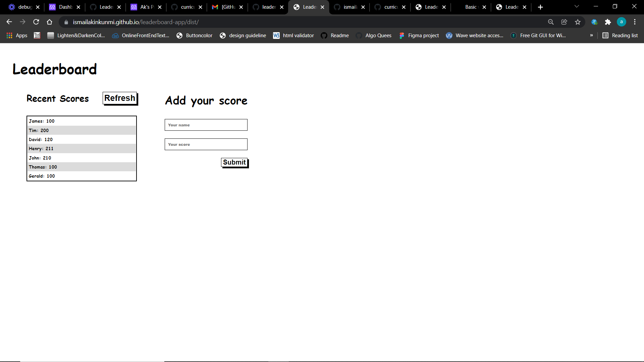Screen dimensions: 644x362
Task: Click the Refresh scores button
Action: click(119, 98)
